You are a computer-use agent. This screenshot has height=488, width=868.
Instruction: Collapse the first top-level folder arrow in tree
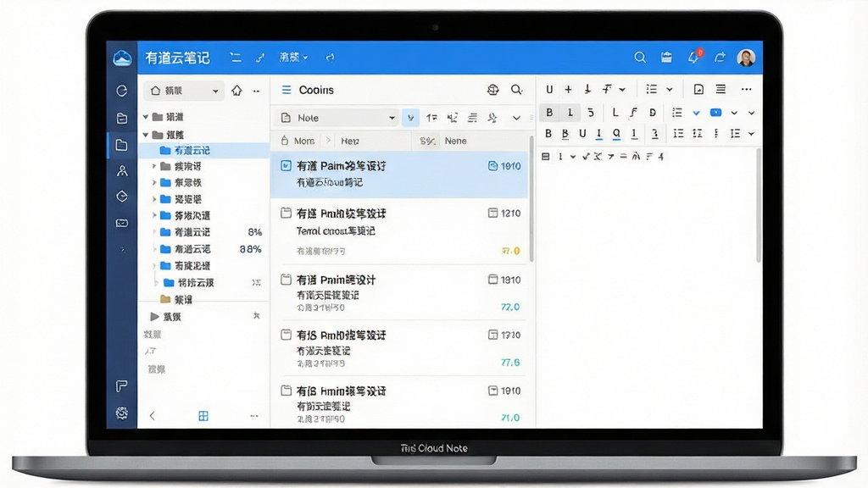coord(146,117)
